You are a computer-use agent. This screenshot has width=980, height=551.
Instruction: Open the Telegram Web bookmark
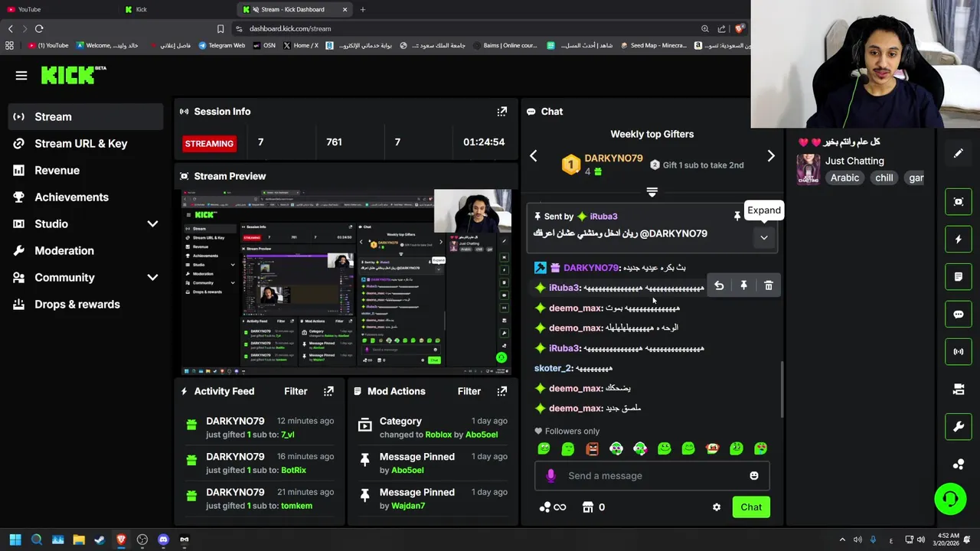point(221,45)
